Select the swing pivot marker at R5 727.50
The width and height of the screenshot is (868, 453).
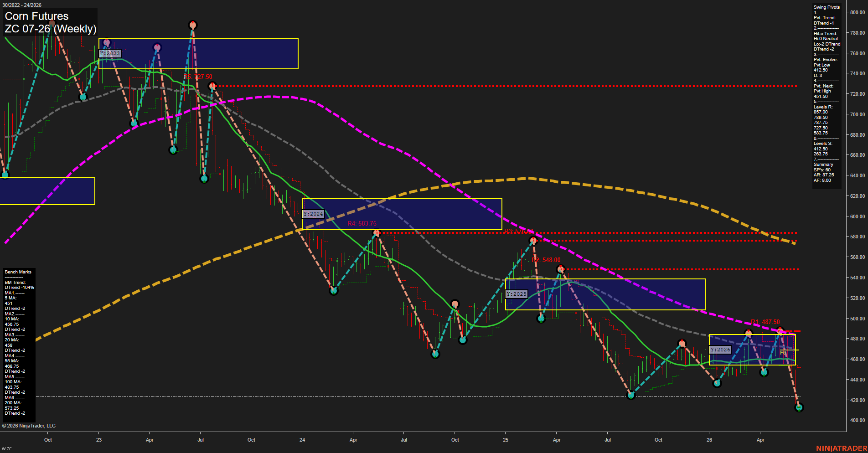[212, 86]
